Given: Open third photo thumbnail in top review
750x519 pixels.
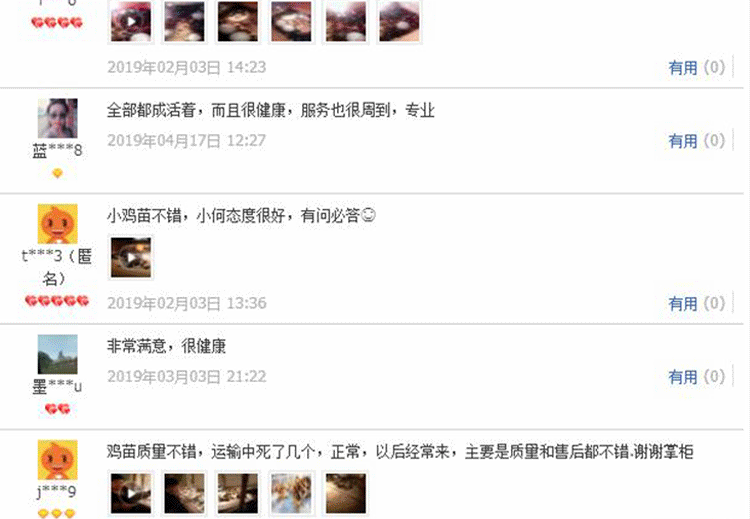Looking at the screenshot, I should [x=238, y=22].
